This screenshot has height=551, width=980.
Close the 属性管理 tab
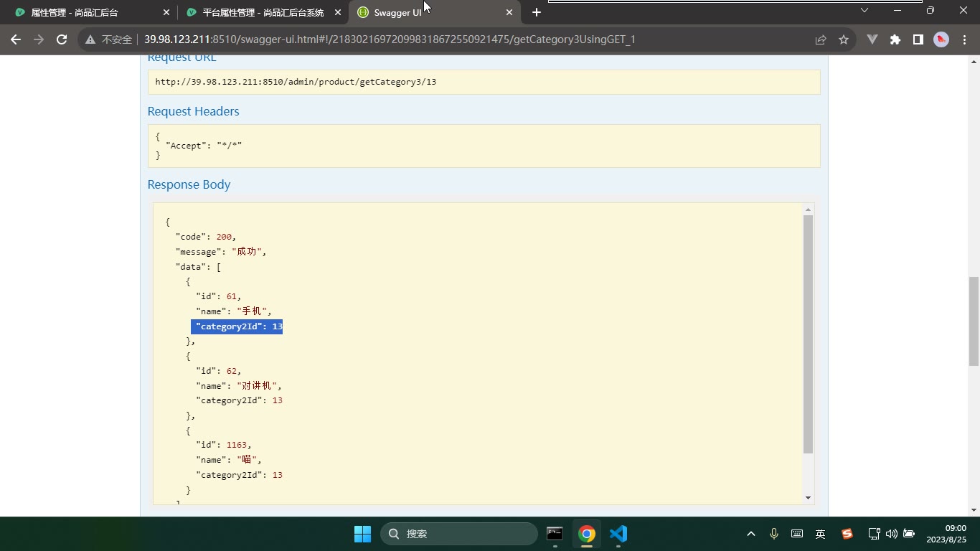tap(166, 12)
